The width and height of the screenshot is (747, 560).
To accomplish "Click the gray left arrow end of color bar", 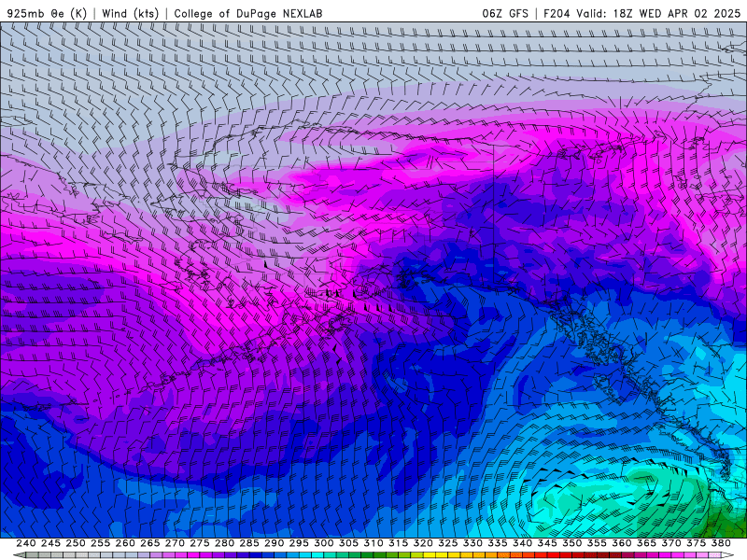I will [19, 555].
